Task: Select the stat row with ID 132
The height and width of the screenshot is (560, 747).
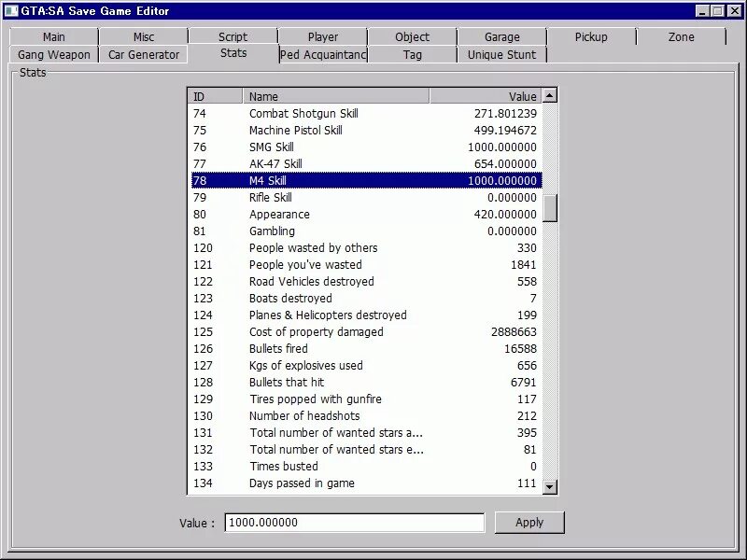Action: [365, 450]
